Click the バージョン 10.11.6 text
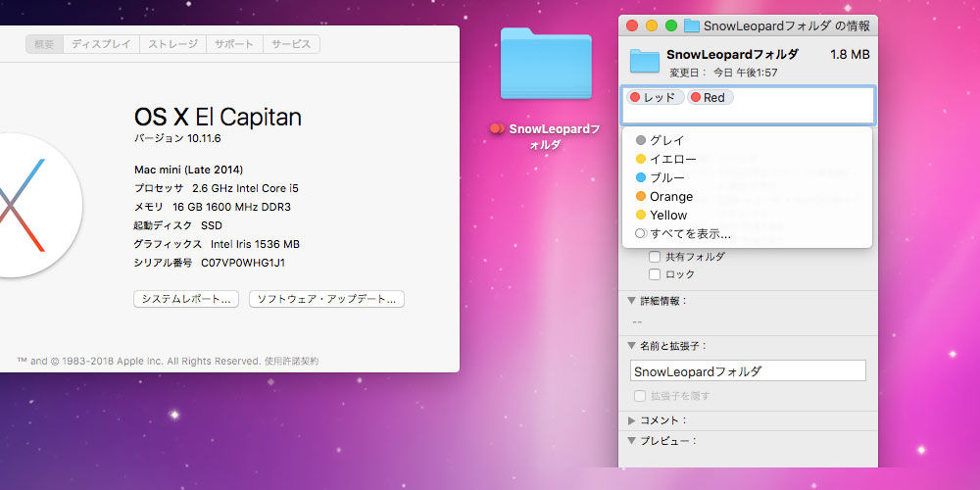980x490 pixels. point(177,139)
